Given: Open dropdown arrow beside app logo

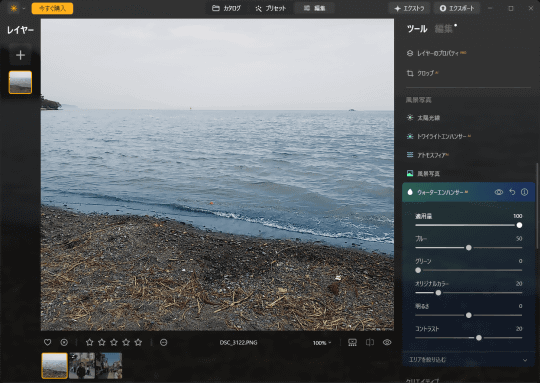Looking at the screenshot, I should click(x=24, y=8).
